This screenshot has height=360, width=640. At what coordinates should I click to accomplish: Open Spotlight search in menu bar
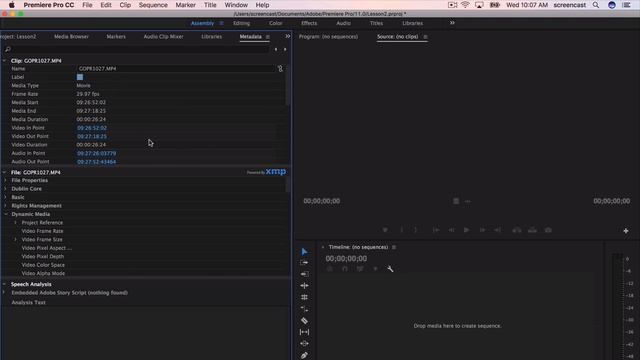pyautogui.click(x=596, y=5)
